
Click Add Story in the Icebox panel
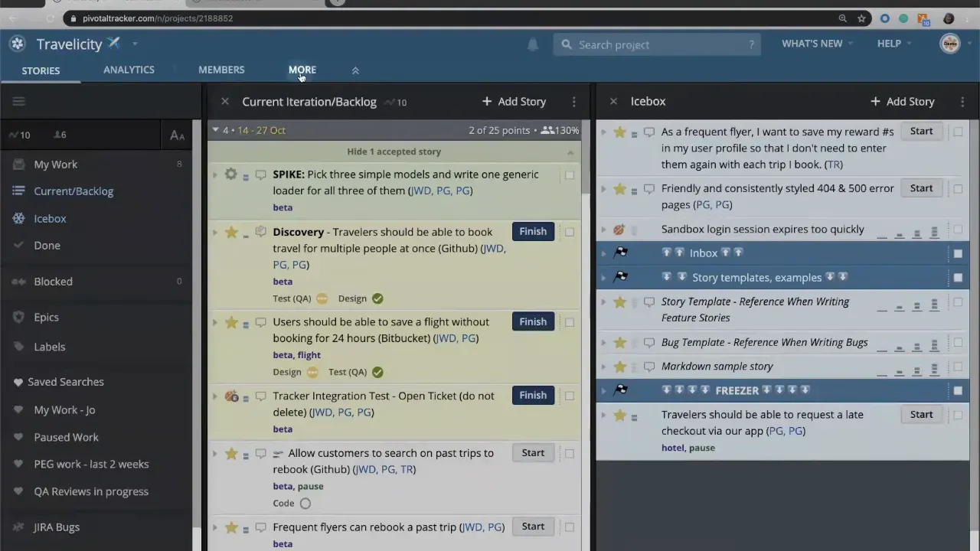tap(902, 101)
